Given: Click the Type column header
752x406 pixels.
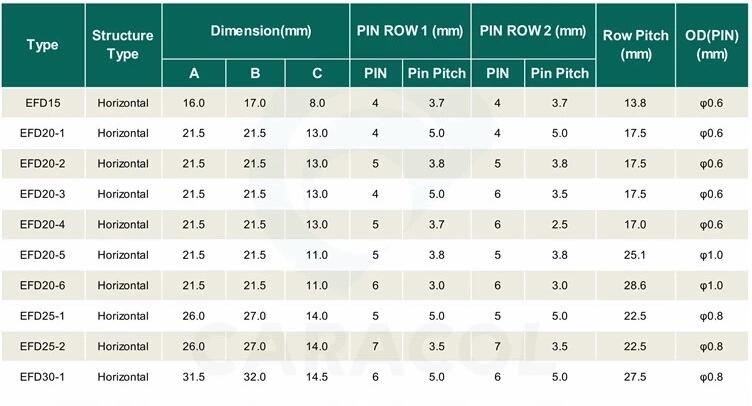Looking at the screenshot, I should pyautogui.click(x=43, y=45).
